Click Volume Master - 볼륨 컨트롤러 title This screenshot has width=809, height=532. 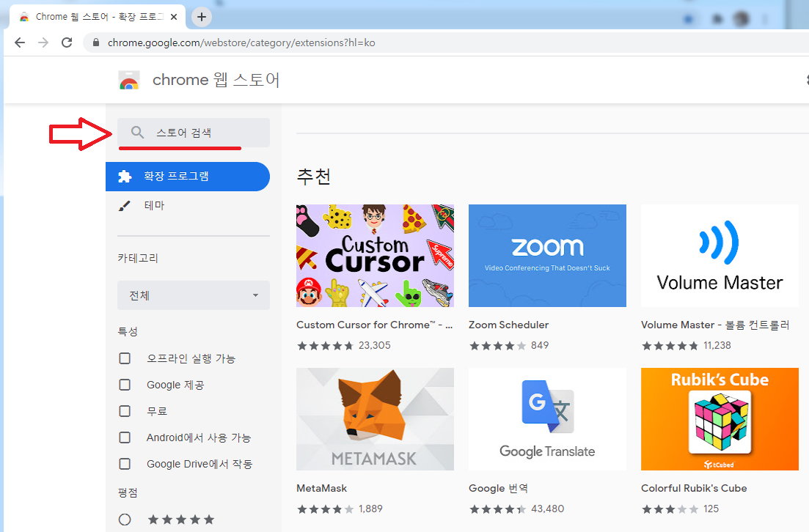click(x=715, y=325)
